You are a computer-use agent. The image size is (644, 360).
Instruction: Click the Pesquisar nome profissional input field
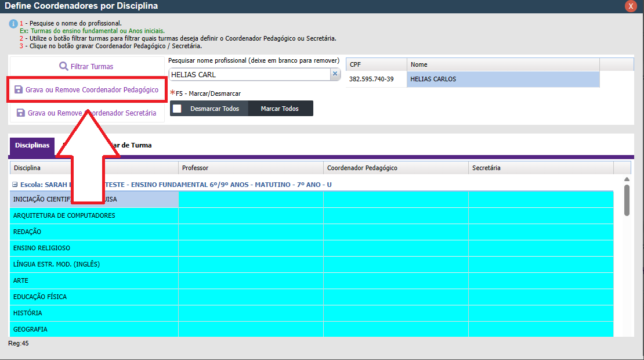(x=249, y=74)
